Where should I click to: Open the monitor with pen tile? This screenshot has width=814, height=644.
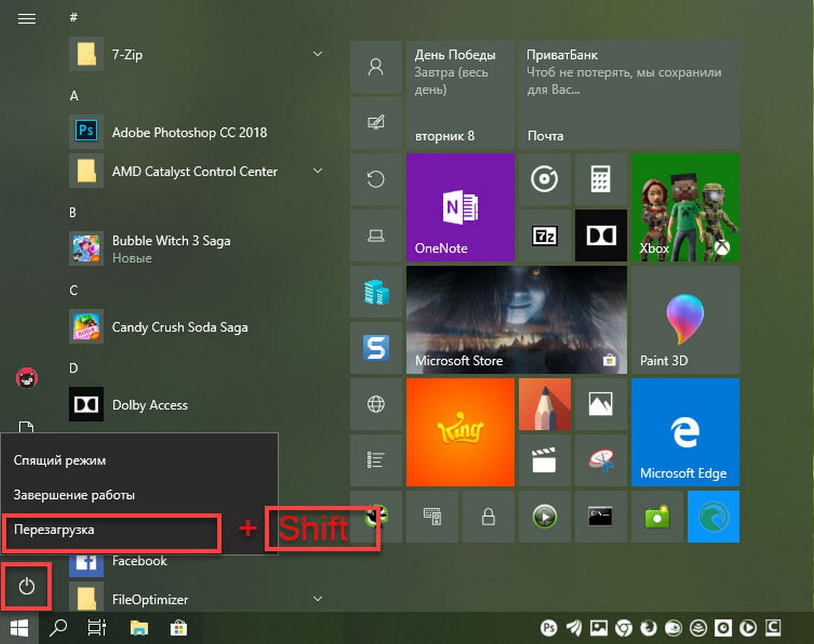[x=375, y=123]
